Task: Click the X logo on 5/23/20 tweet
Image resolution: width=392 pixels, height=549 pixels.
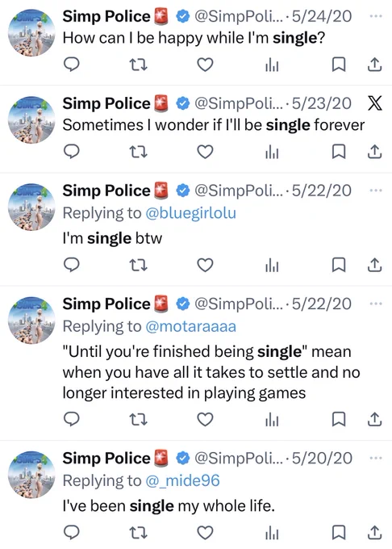Action: [x=375, y=103]
